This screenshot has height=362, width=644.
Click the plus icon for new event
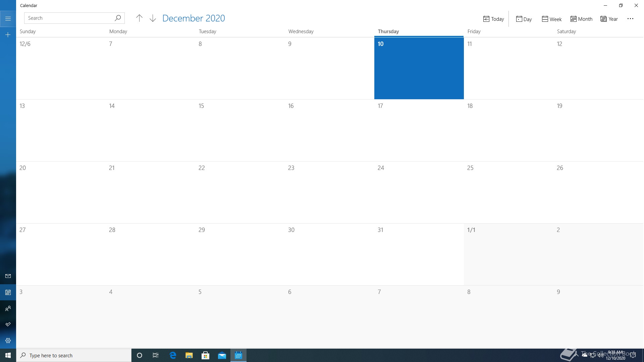pos(8,35)
